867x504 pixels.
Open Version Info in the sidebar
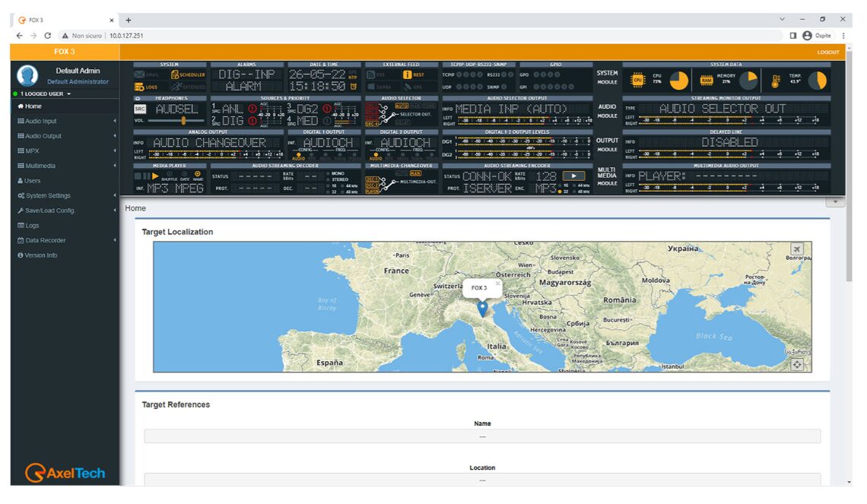(x=65, y=255)
